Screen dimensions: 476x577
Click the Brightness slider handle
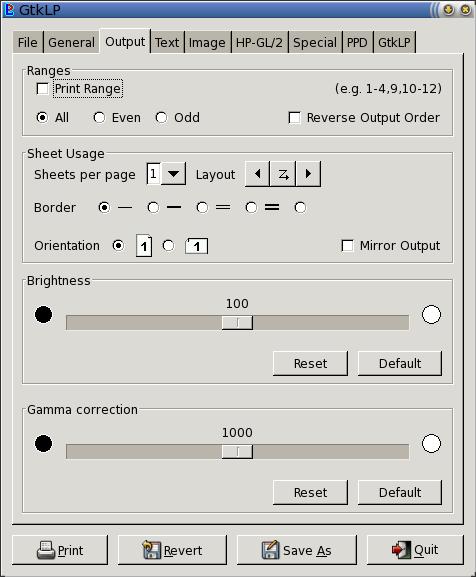point(237,323)
